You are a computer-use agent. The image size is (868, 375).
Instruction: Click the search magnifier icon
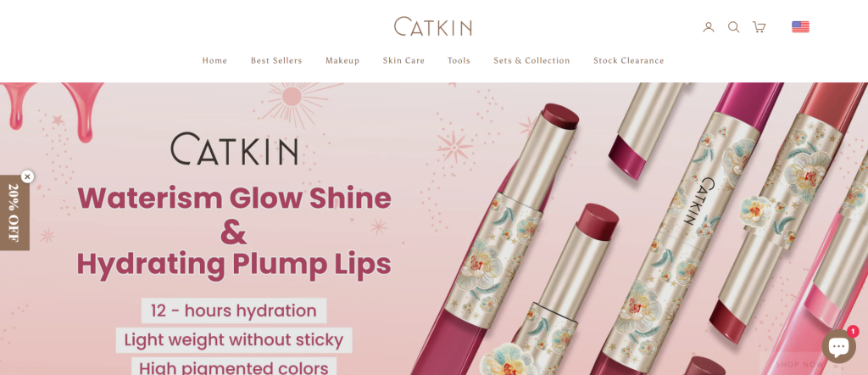pos(733,27)
